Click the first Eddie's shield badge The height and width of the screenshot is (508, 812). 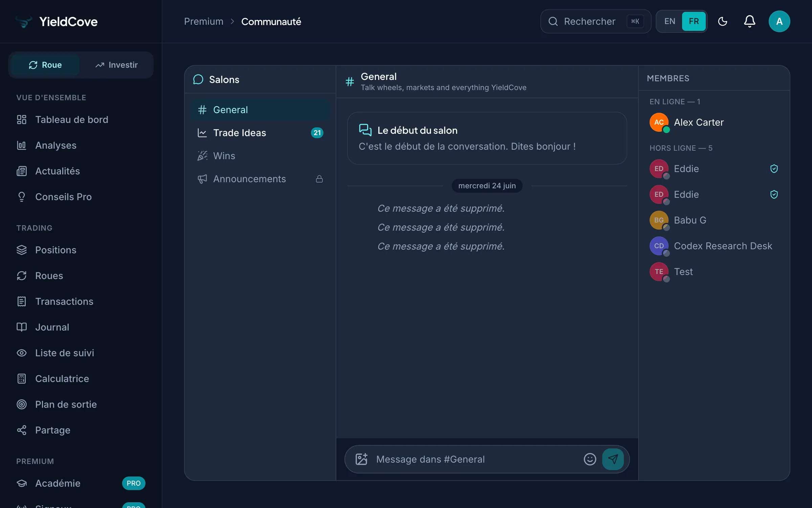[774, 169]
